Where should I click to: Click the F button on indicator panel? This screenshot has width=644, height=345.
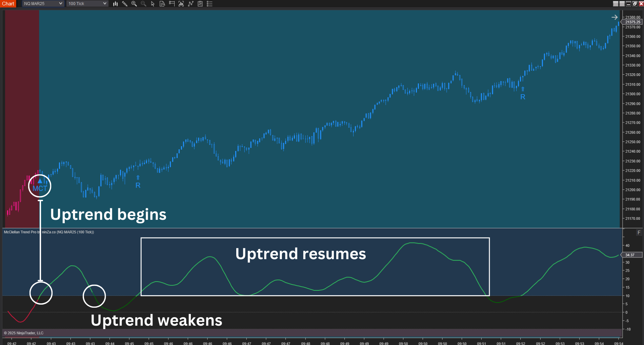coord(639,233)
